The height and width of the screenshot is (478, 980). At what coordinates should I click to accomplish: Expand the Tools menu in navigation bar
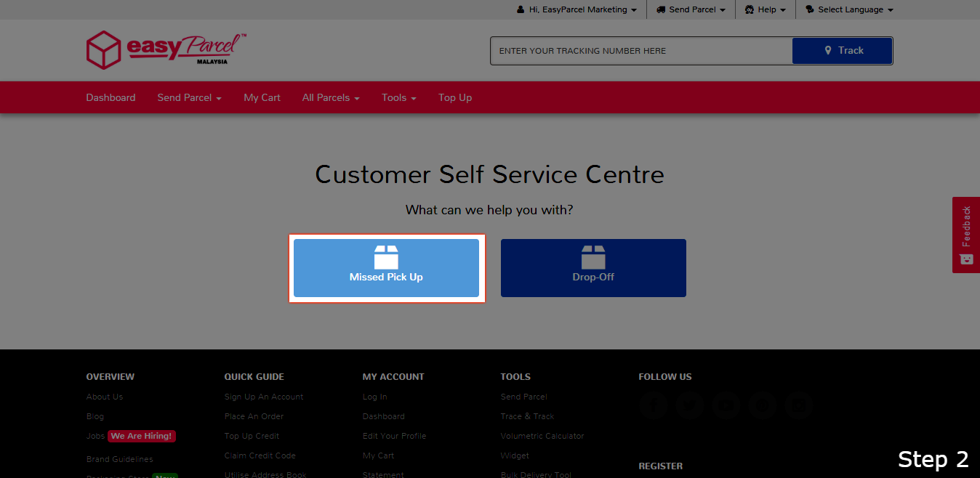399,97
